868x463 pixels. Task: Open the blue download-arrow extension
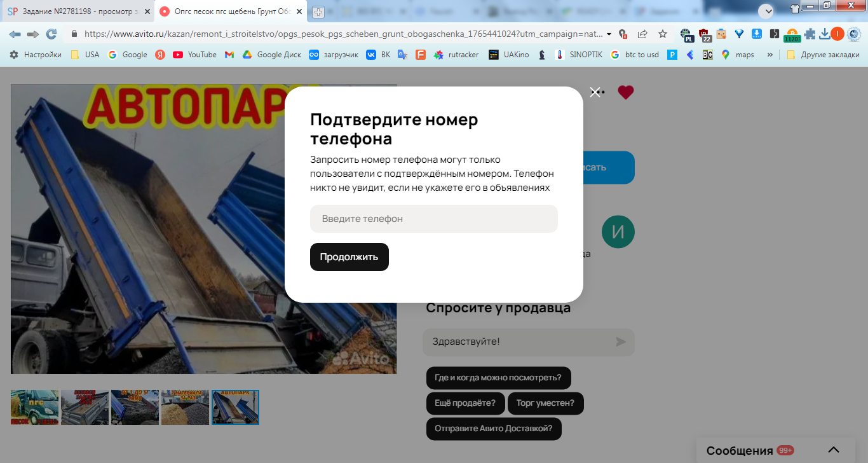tap(757, 34)
